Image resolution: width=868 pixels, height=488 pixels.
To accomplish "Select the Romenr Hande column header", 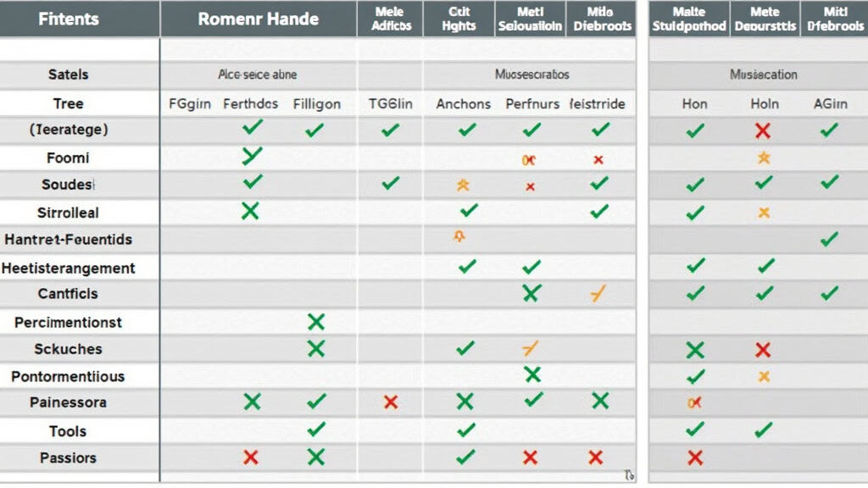I will 257,19.
